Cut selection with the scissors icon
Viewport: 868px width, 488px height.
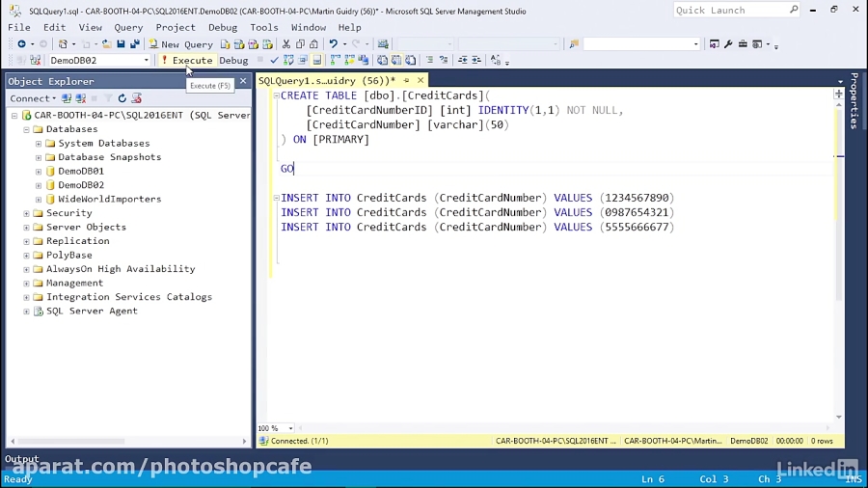click(x=286, y=44)
